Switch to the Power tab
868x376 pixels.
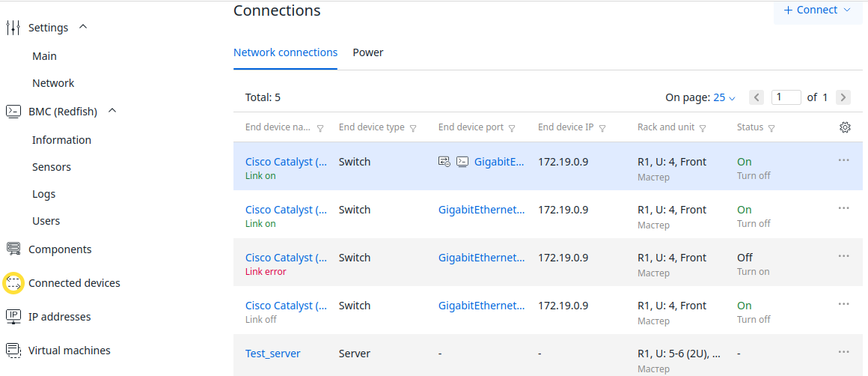pos(368,52)
